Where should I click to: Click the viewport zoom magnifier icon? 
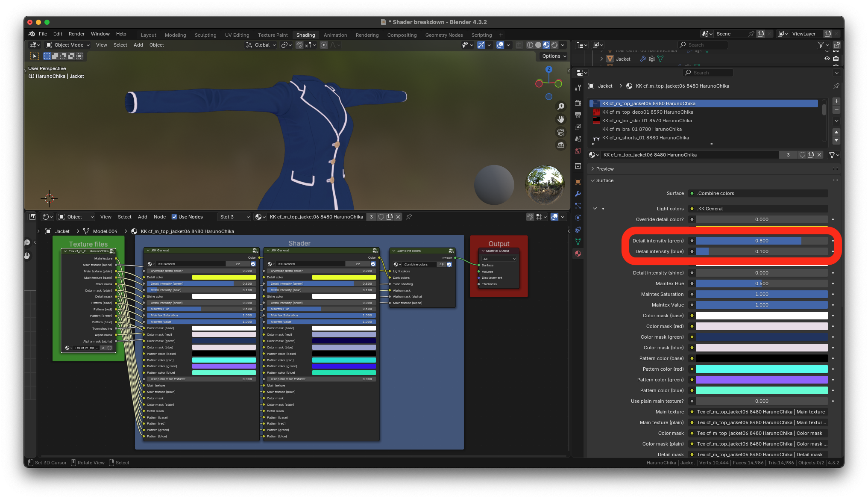pyautogui.click(x=561, y=106)
